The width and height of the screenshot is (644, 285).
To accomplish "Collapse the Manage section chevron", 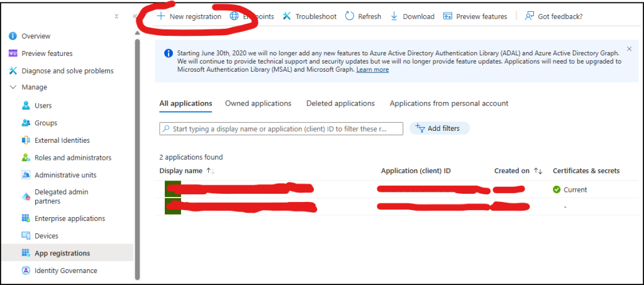I will (13, 87).
